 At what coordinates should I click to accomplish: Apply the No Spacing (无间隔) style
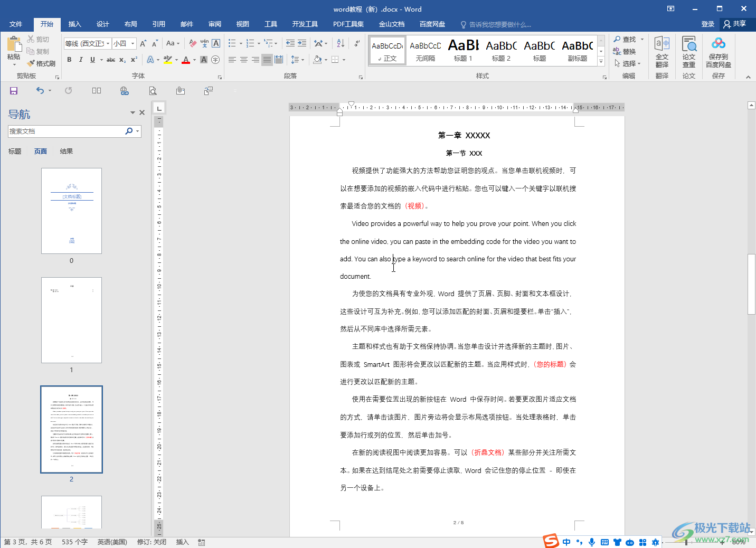(x=426, y=51)
